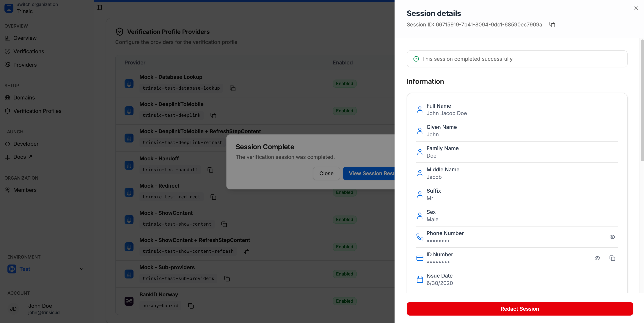Show the masked ID Number
This screenshot has width=644, height=323.
pyautogui.click(x=597, y=258)
